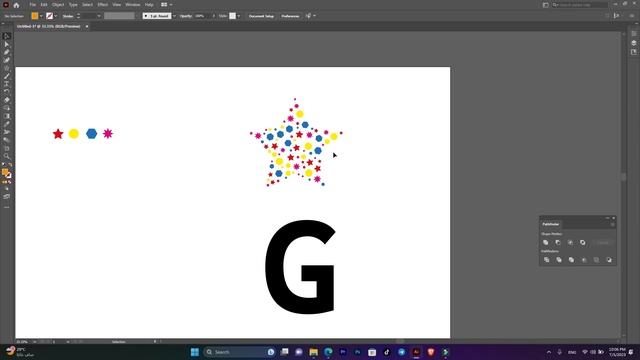The image size is (640, 360).
Task: Select the Selection tool in the toolbar
Action: (x=7, y=36)
